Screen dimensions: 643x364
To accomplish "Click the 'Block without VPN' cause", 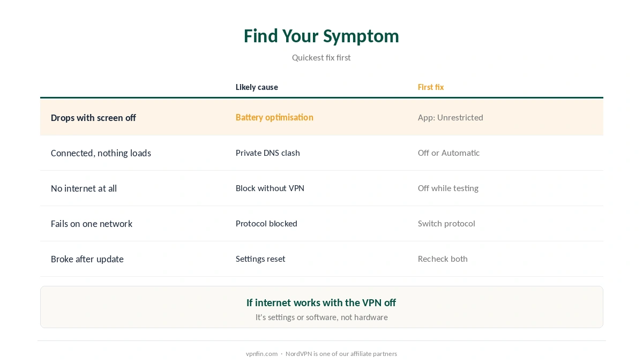I will (x=270, y=188).
